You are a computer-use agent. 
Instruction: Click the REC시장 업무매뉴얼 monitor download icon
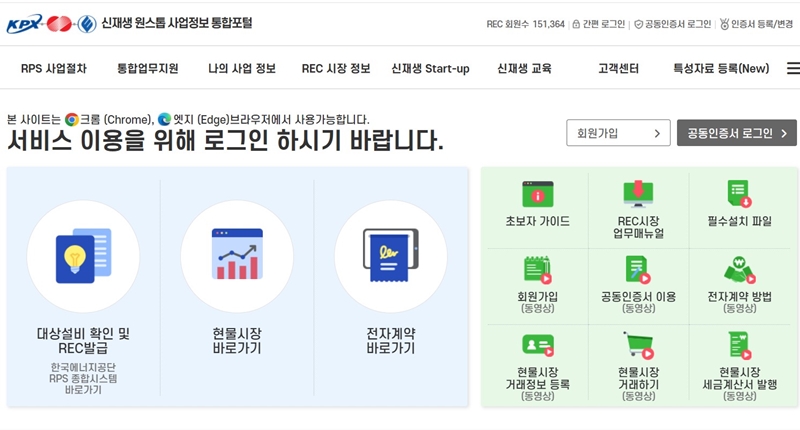pos(638,194)
